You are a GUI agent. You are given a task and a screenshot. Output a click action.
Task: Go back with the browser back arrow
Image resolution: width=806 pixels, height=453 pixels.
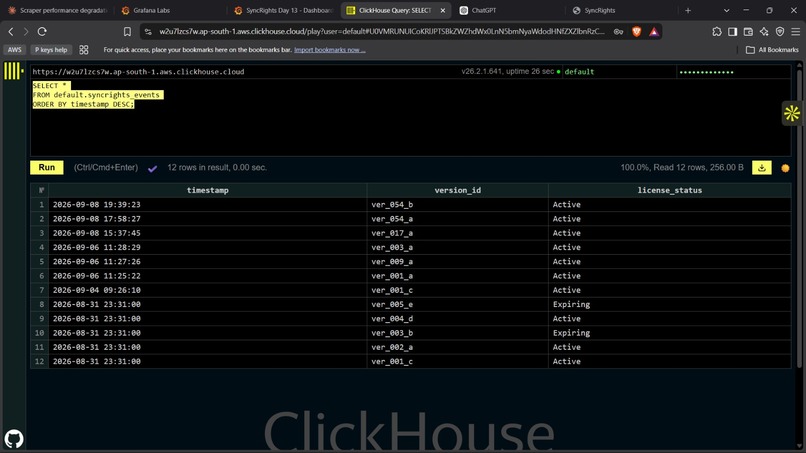11,32
